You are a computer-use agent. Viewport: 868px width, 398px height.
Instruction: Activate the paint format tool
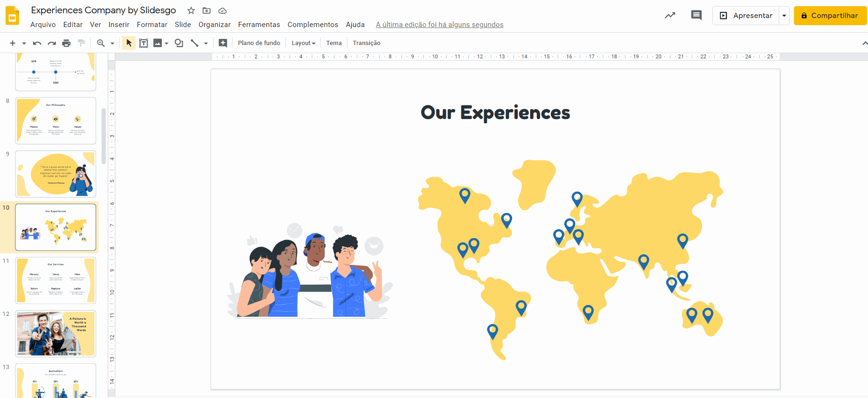[x=81, y=43]
